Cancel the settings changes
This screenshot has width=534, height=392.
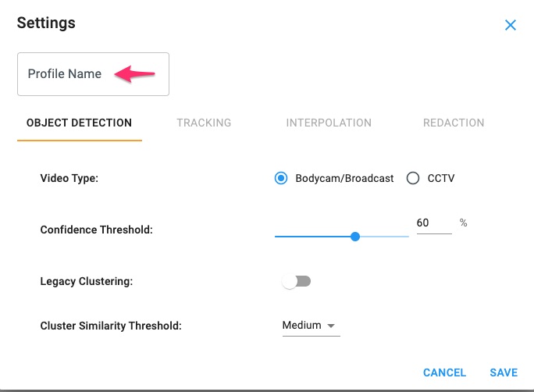[x=444, y=372]
